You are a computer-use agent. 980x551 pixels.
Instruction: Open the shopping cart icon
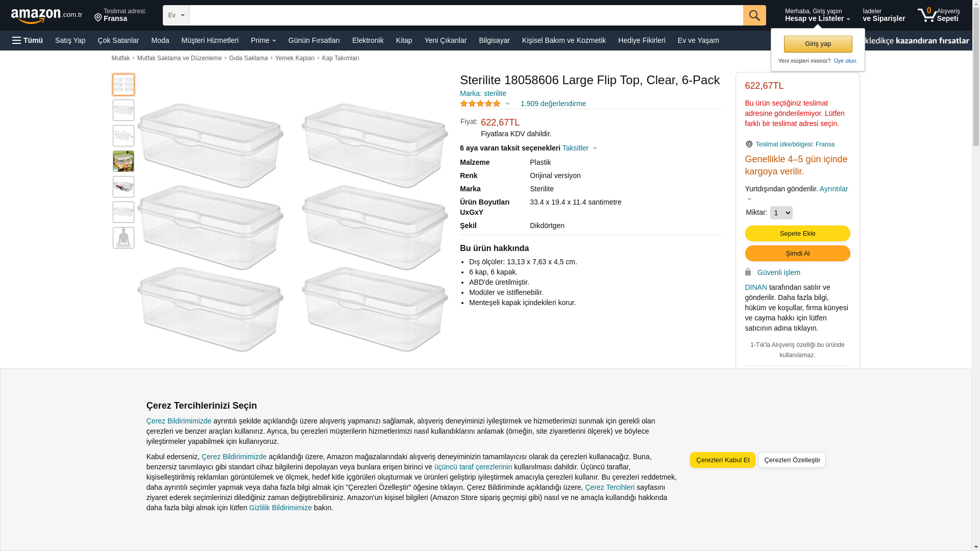click(x=927, y=15)
